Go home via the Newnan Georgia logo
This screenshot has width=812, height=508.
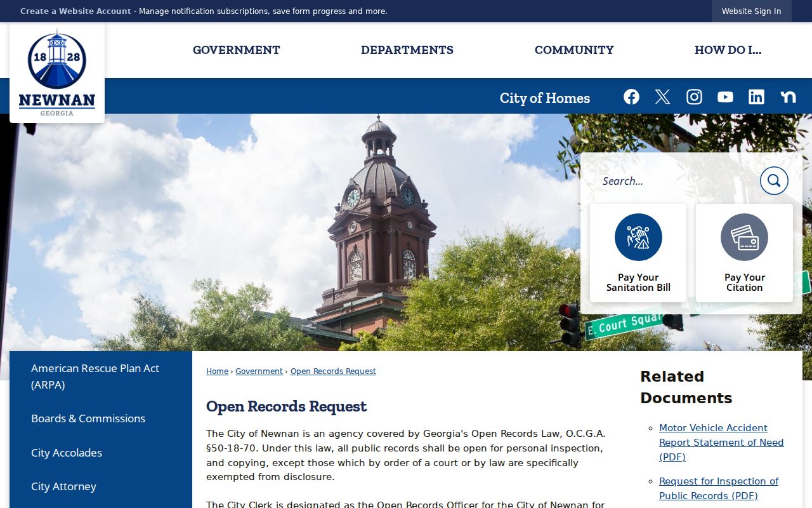pos(57,72)
